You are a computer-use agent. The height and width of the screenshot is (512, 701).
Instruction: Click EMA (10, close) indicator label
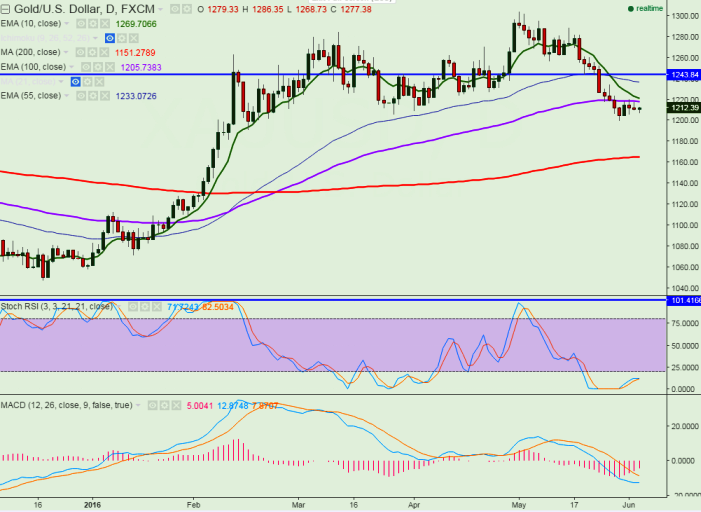pyautogui.click(x=31, y=24)
